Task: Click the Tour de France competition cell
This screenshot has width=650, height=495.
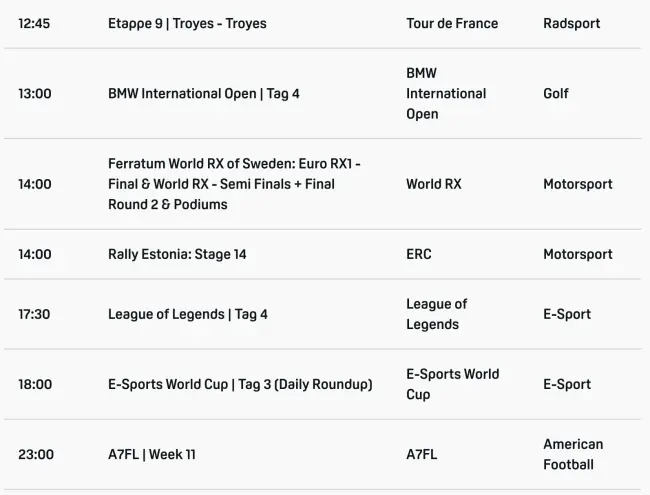Action: pos(452,23)
